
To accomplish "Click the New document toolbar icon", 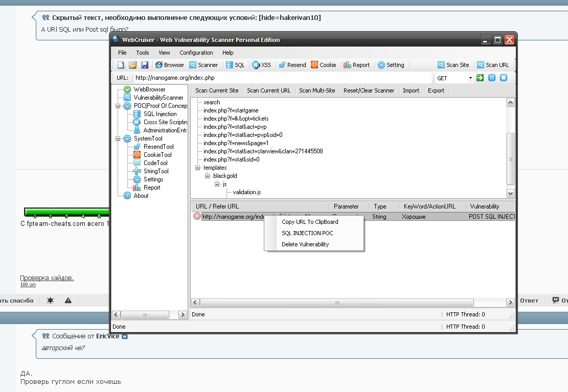I will (x=121, y=65).
